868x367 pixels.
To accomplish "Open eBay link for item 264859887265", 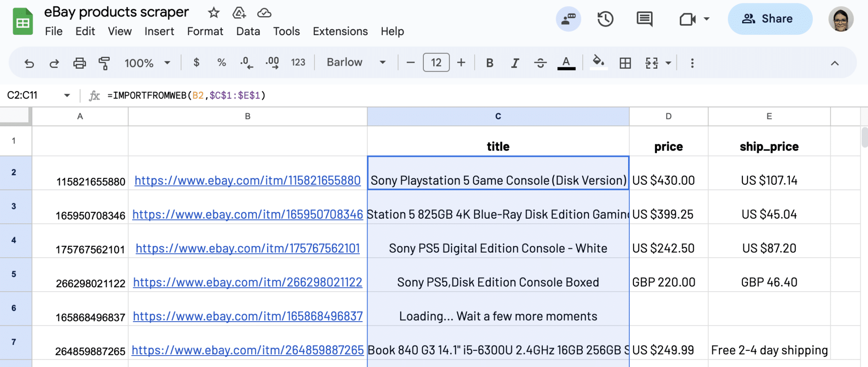I will tap(248, 350).
